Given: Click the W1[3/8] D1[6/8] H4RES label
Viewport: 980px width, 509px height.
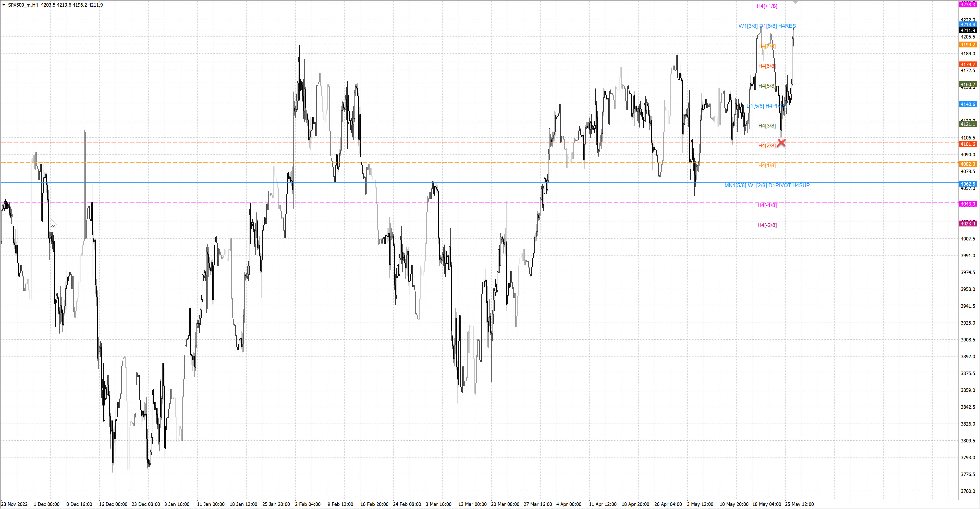Looking at the screenshot, I should pyautogui.click(x=767, y=26).
